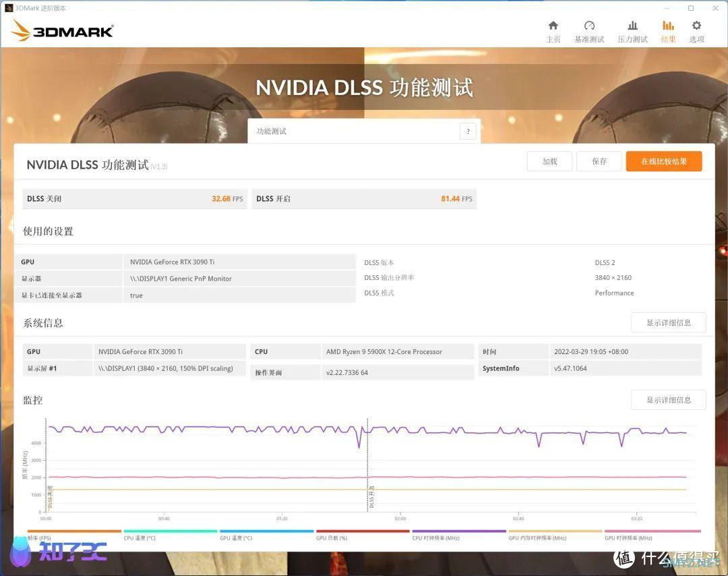Select the true value for 显卡已连接至显示器
Image resolution: width=728 pixels, height=576 pixels.
pos(136,295)
